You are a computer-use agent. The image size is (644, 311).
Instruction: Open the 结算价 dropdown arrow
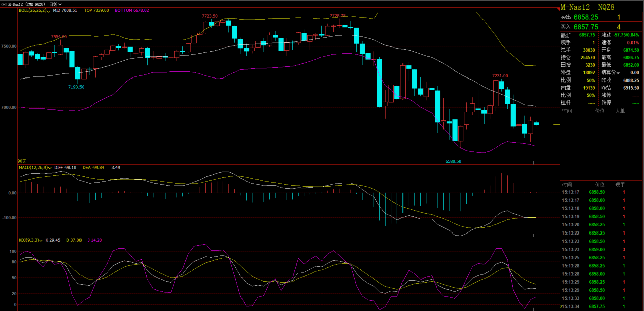[618, 73]
